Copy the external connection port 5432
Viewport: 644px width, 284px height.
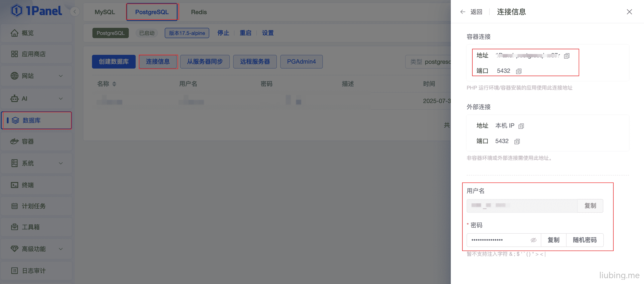(517, 142)
